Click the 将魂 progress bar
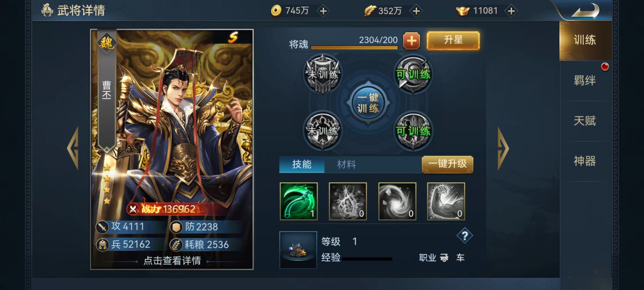 tap(354, 48)
